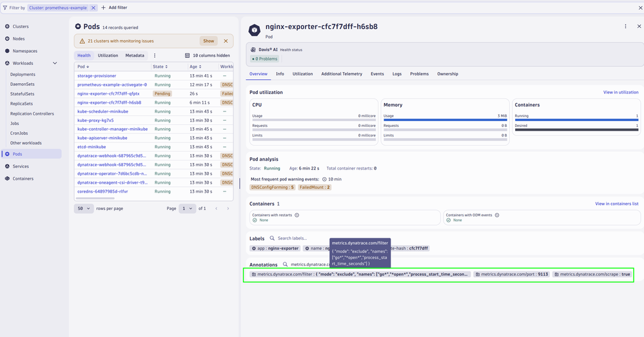
Task: Open pods table more options menu
Action: pos(155,55)
